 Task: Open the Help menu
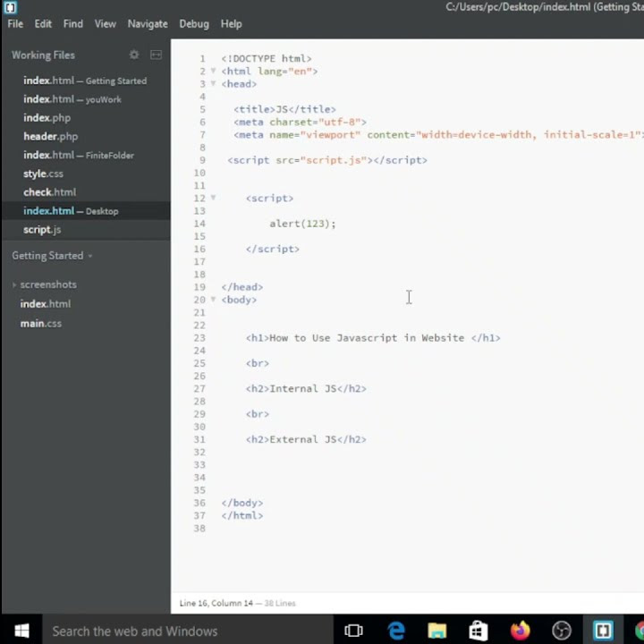tap(232, 24)
